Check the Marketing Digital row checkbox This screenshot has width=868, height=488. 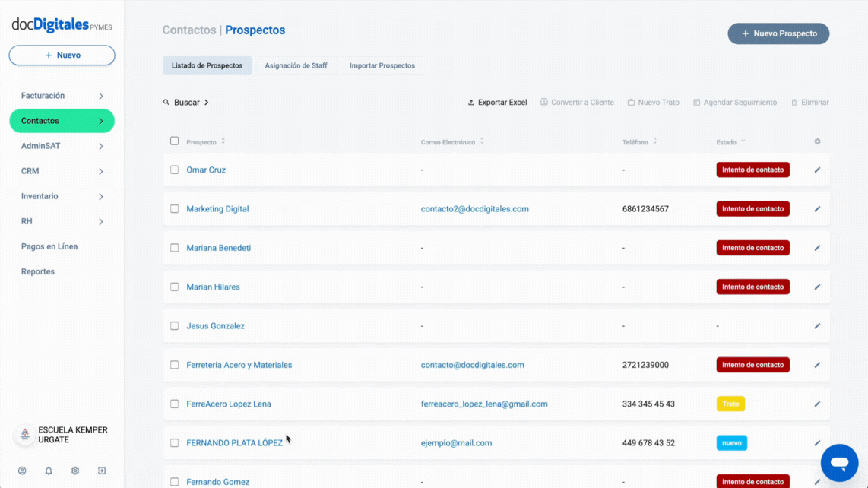click(x=174, y=209)
